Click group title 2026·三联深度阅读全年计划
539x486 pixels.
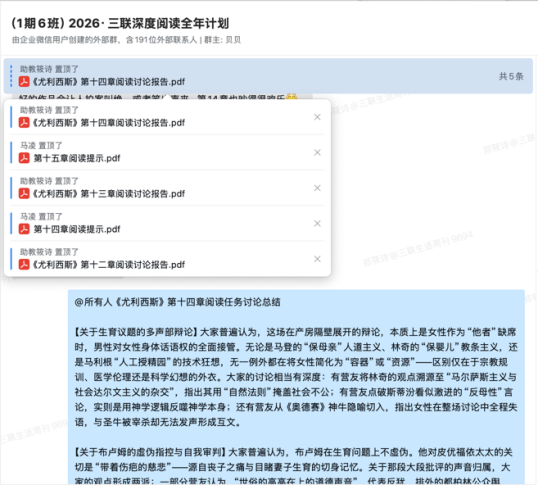[120, 23]
